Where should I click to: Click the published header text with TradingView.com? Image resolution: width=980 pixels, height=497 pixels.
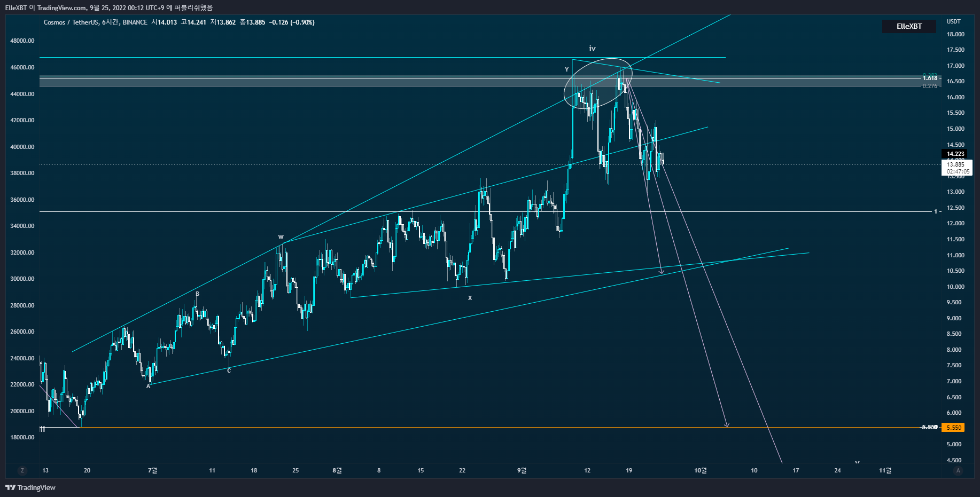point(108,7)
